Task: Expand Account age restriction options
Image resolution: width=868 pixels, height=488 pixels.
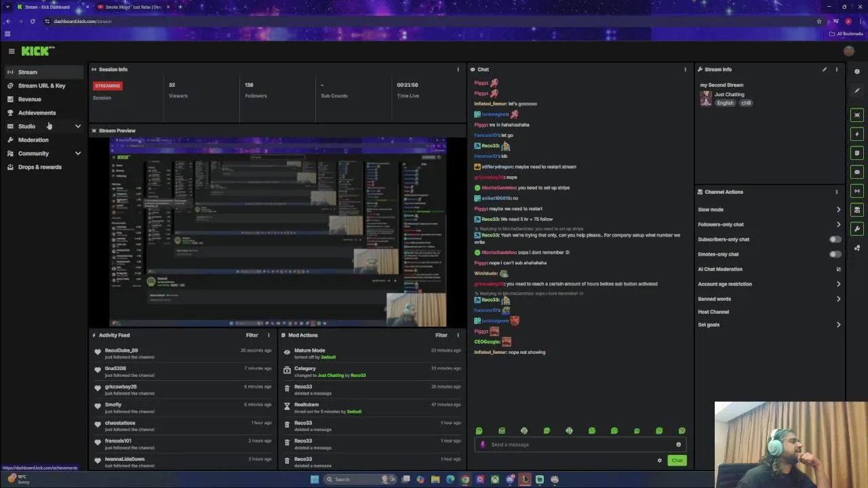Action: 838,284
